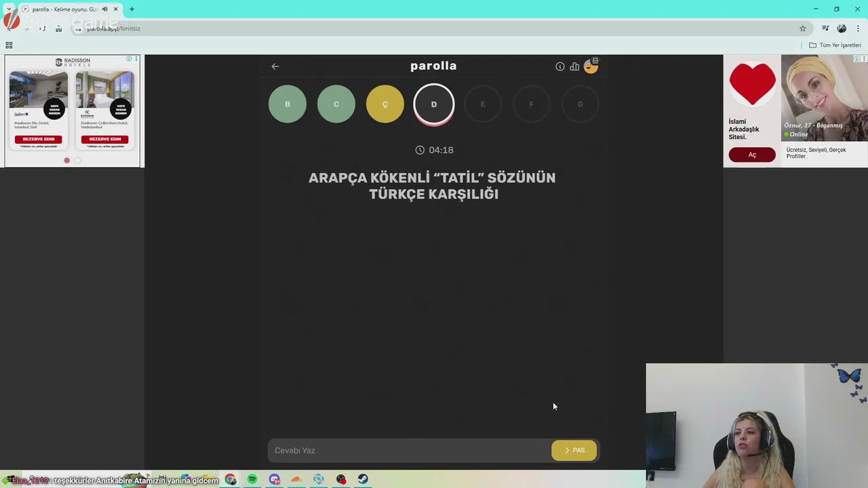
Task: Click the PAS skip button
Action: pyautogui.click(x=574, y=450)
